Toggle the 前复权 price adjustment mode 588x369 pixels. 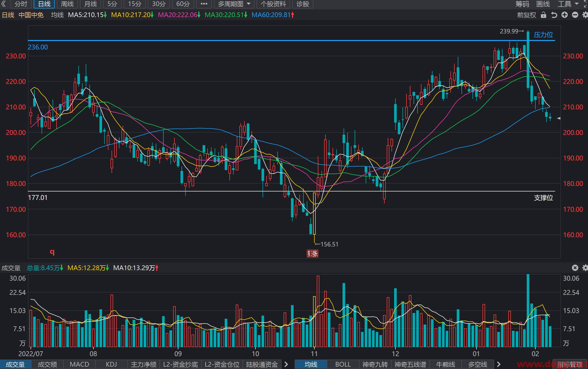tap(526, 15)
